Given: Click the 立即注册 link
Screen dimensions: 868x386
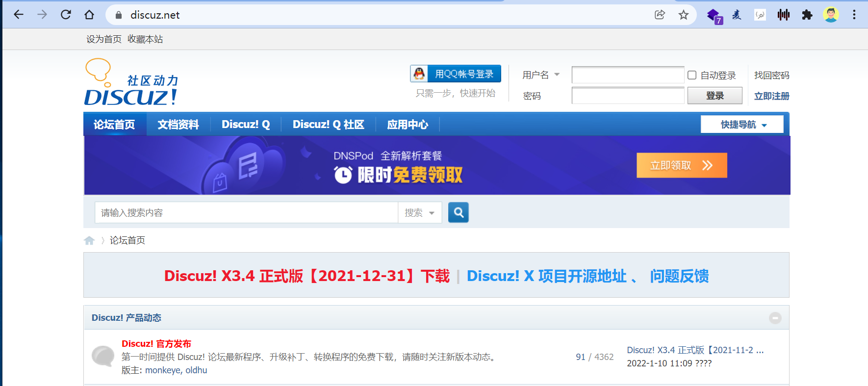Looking at the screenshot, I should 771,96.
